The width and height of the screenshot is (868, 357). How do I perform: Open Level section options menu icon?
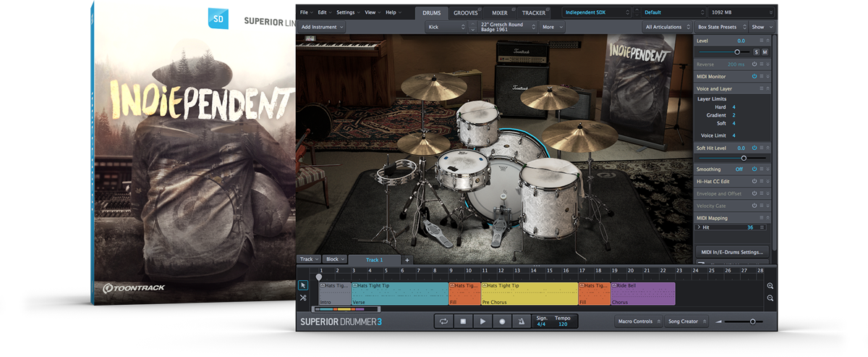[x=761, y=41]
